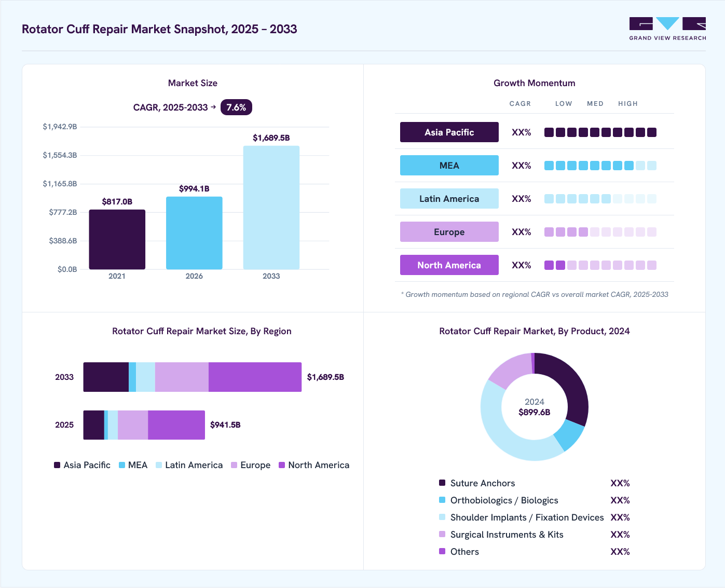Click the Shoulder Implants / Fixation Devices swatch

point(442,517)
